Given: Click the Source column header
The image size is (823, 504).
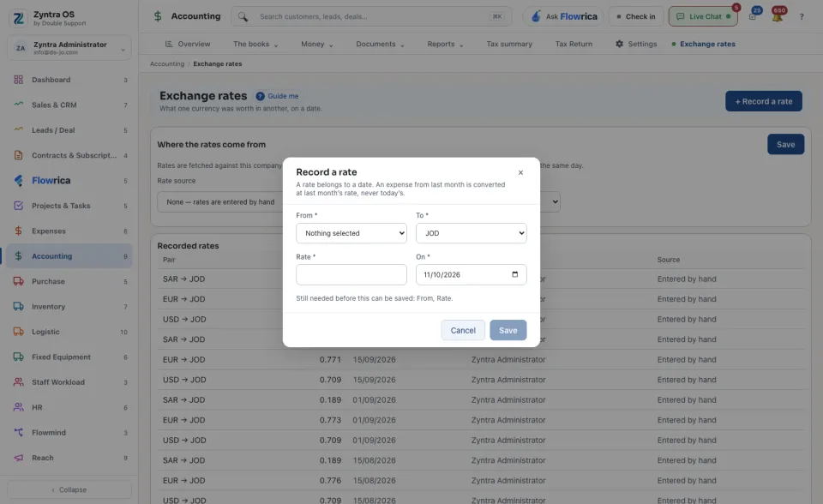Looking at the screenshot, I should [x=668, y=260].
